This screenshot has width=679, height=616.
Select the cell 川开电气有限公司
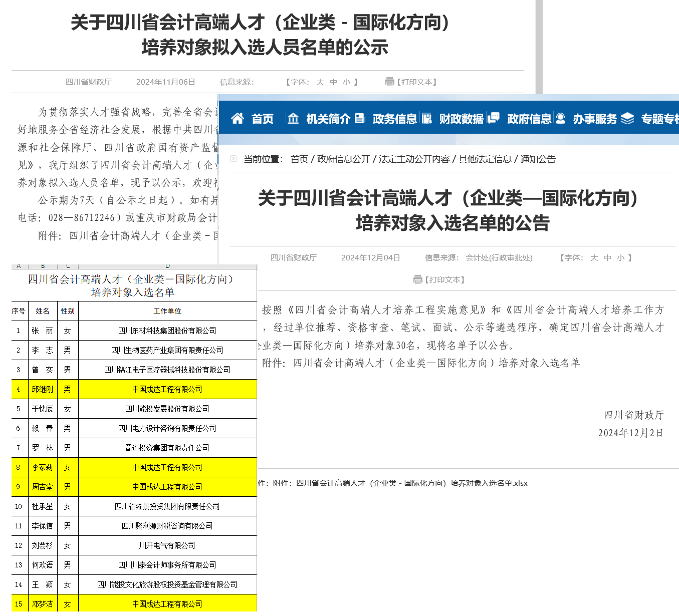(x=167, y=545)
